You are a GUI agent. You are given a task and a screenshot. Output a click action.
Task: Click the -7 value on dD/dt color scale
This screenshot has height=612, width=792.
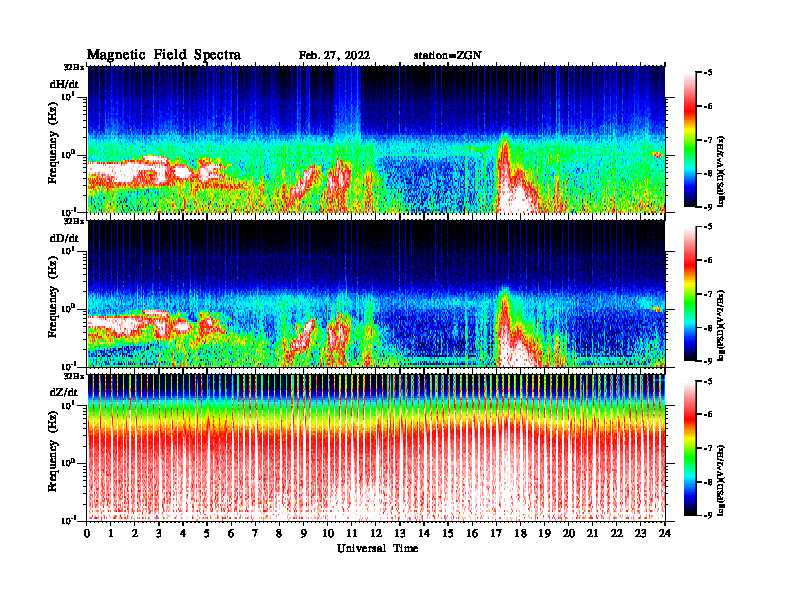(708, 294)
